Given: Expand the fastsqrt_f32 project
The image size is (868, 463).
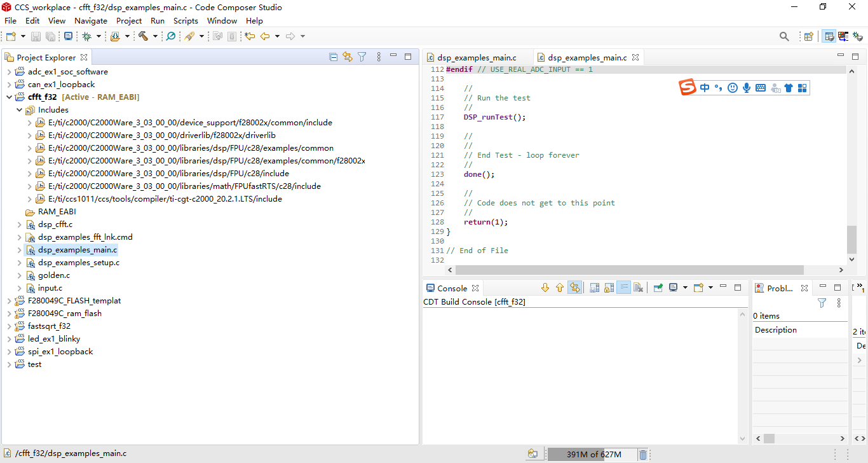Looking at the screenshot, I should pyautogui.click(x=9, y=326).
